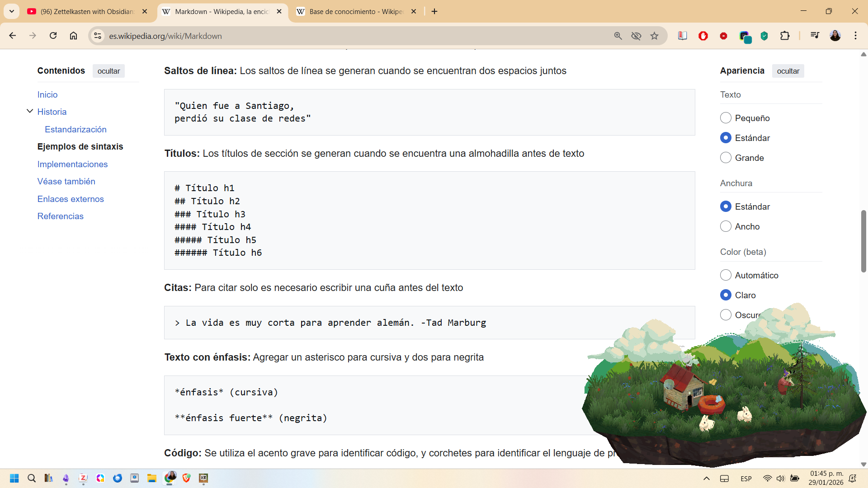
Task: Open the browser security shield icon
Action: [x=764, y=36]
